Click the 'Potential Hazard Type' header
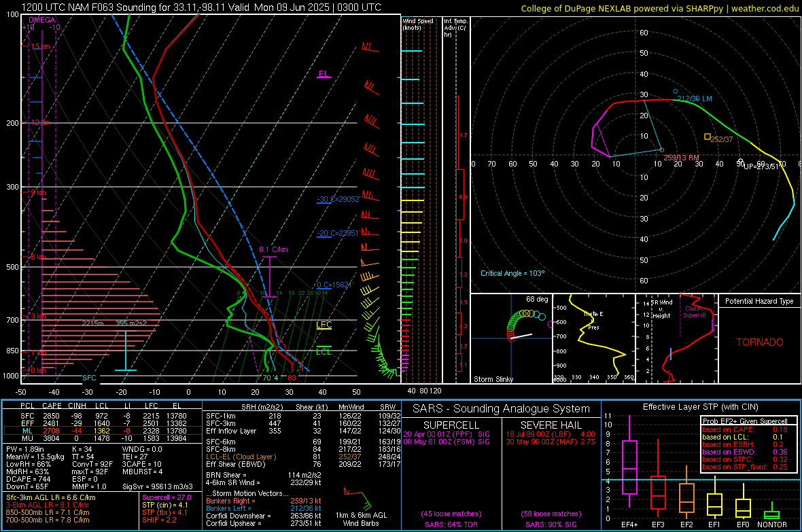 (760, 301)
